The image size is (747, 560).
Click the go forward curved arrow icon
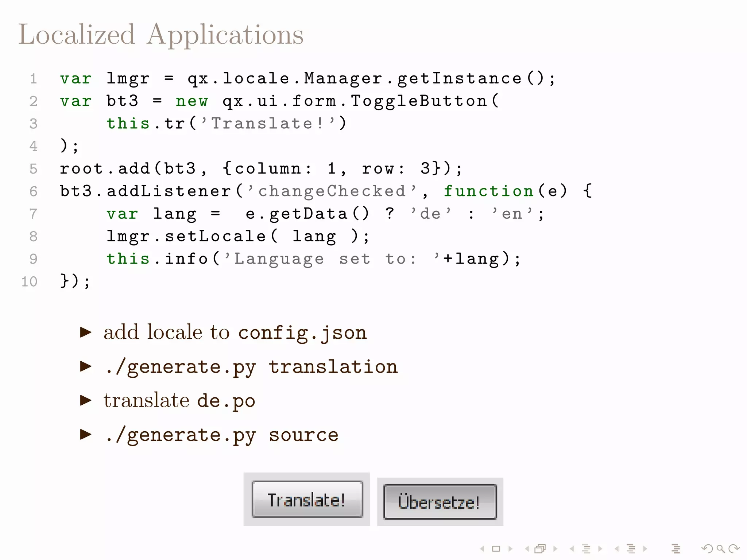click(x=734, y=549)
